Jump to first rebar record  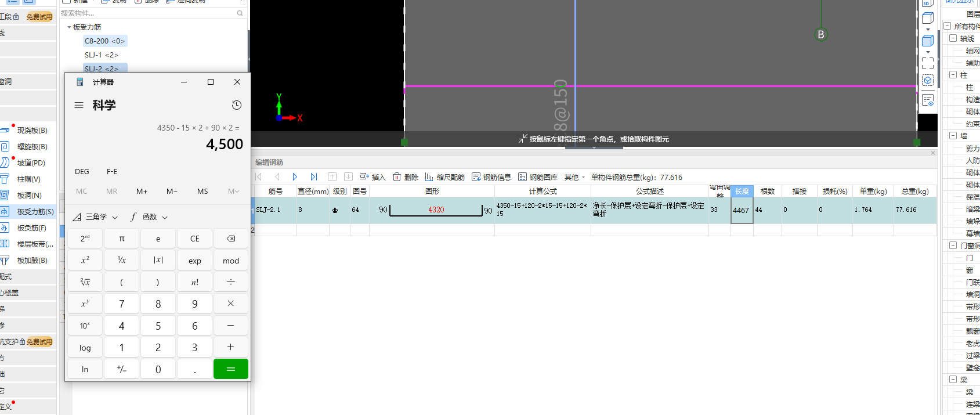[259, 177]
